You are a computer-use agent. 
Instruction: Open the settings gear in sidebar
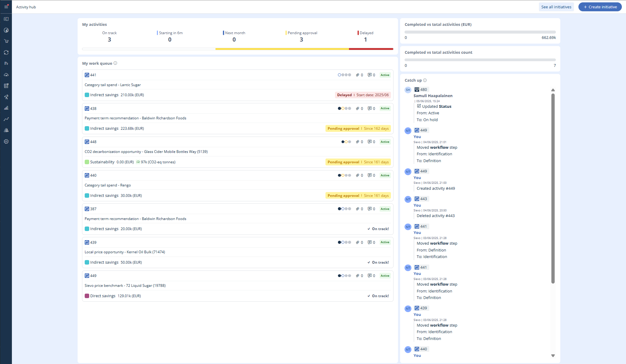pyautogui.click(x=6, y=142)
